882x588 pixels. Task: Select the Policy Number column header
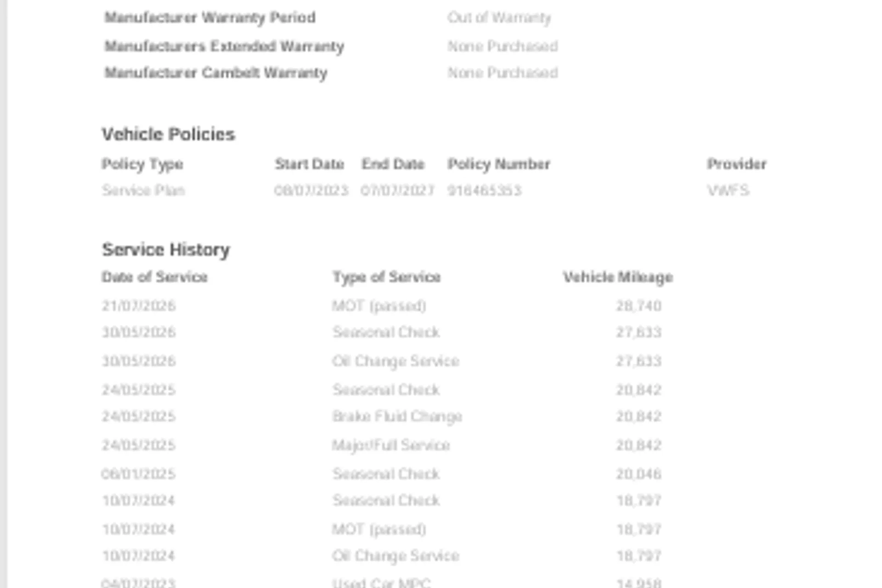tap(499, 164)
